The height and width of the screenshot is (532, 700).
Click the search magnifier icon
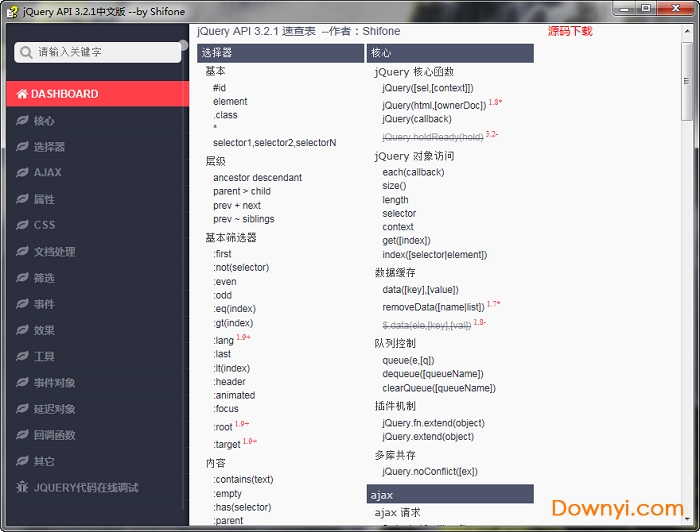26,52
